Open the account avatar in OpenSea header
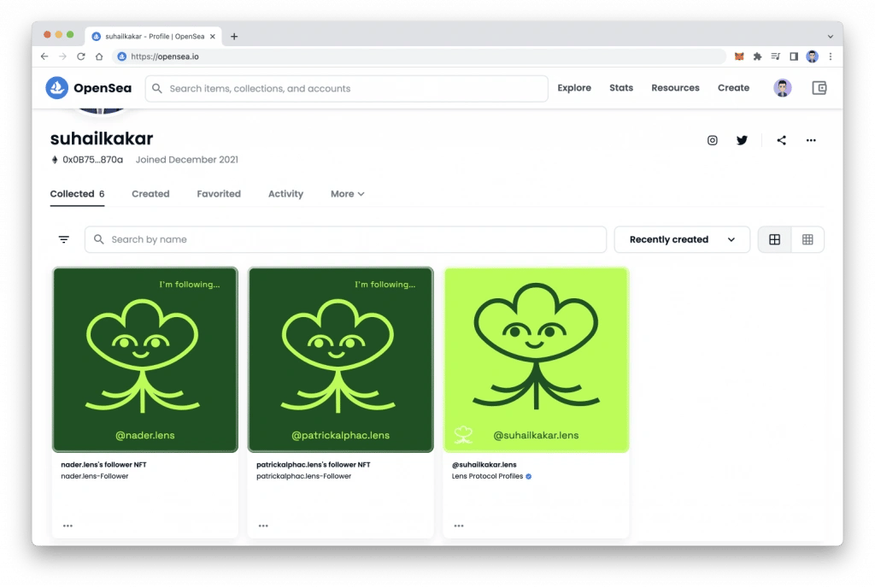 tap(783, 88)
